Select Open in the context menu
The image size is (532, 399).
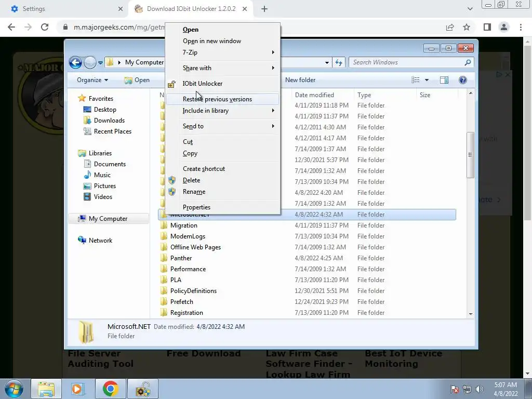point(222,30)
